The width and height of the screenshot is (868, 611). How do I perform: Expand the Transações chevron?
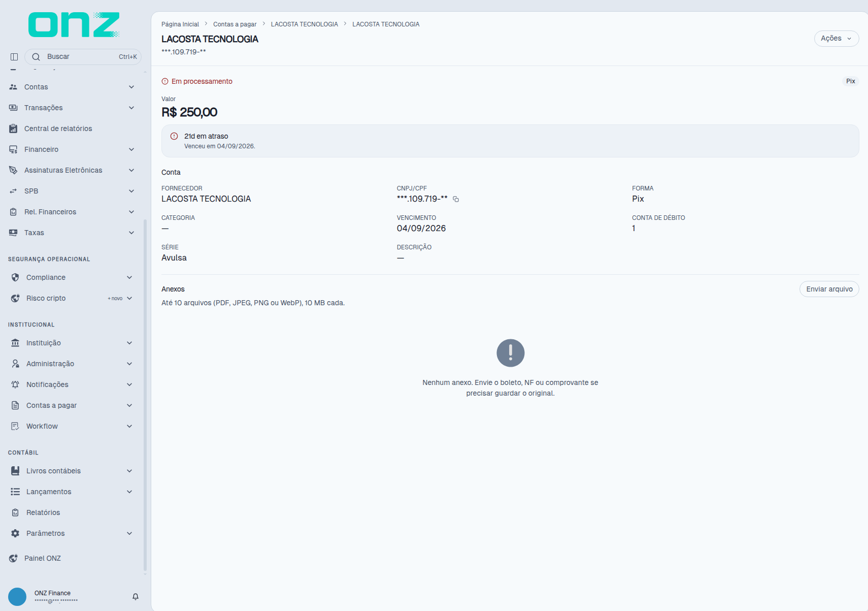pyautogui.click(x=131, y=108)
